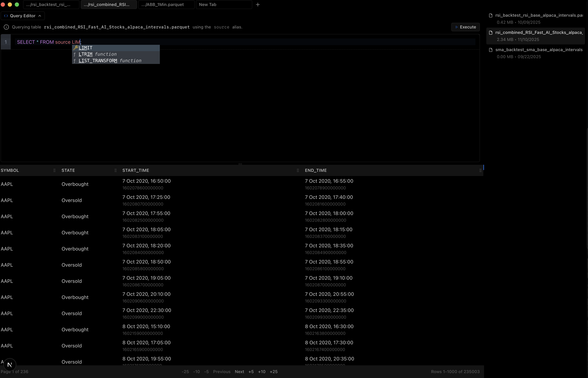
Task: Go to Next page of results
Action: point(239,372)
